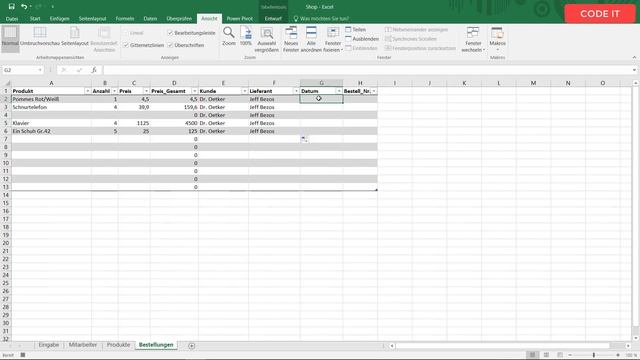Select column header G
Screen dimensions: 640x360
(321, 83)
